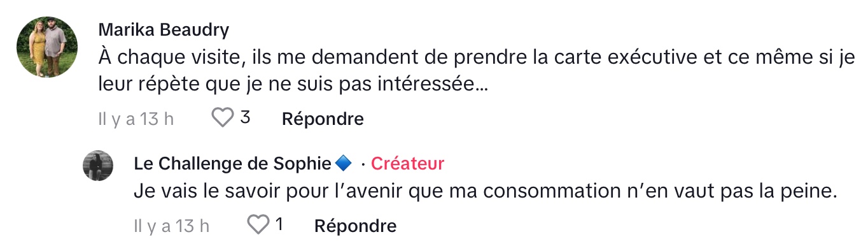Like Marika Beaudry's comment with the heart
The width and height of the screenshot is (868, 246).
pos(223,118)
